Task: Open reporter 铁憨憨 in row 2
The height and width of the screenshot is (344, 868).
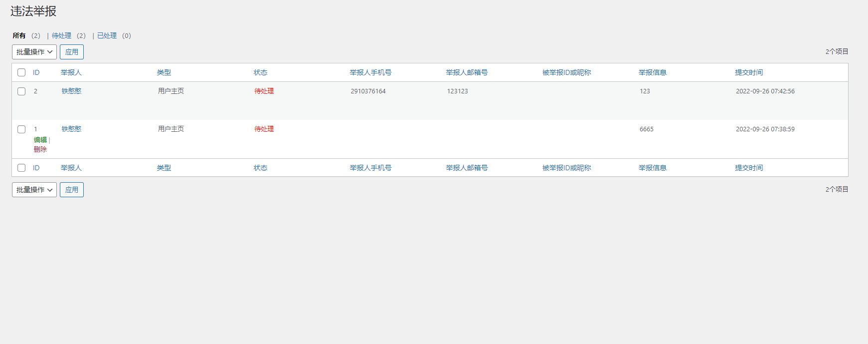Action: click(x=71, y=91)
